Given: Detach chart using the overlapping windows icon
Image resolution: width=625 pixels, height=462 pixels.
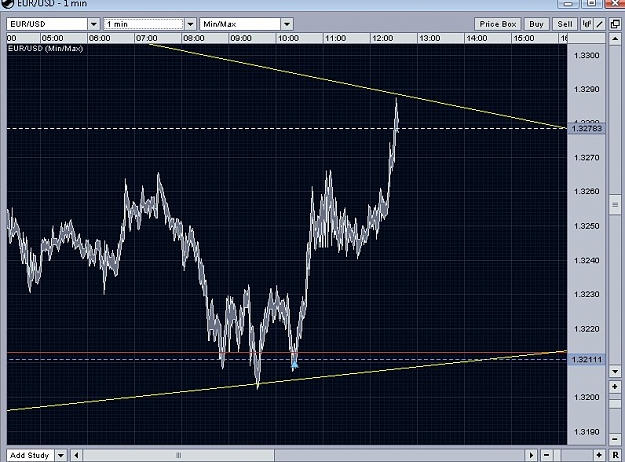Looking at the screenshot, I should [615, 24].
